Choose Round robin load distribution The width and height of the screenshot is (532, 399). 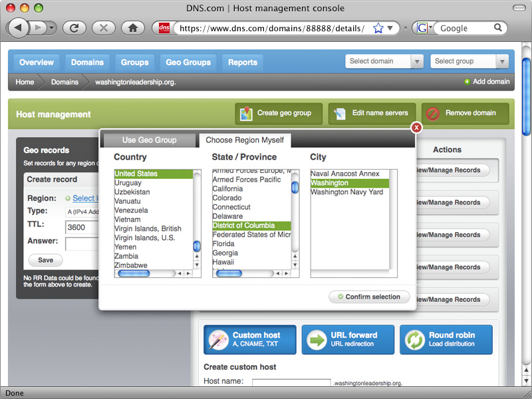point(446,340)
